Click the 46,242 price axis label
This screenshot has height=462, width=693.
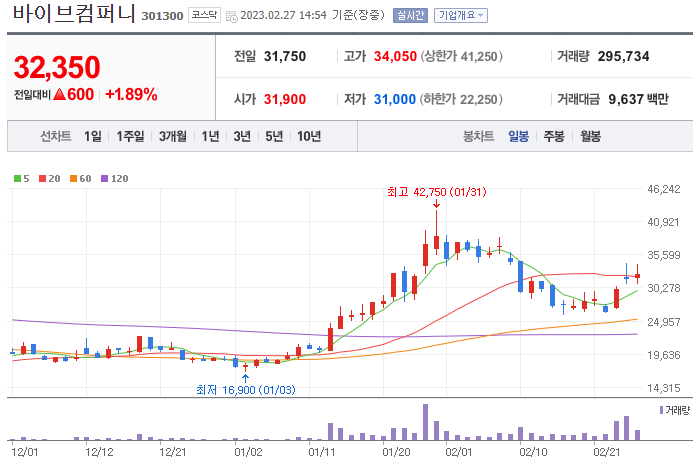coord(664,189)
